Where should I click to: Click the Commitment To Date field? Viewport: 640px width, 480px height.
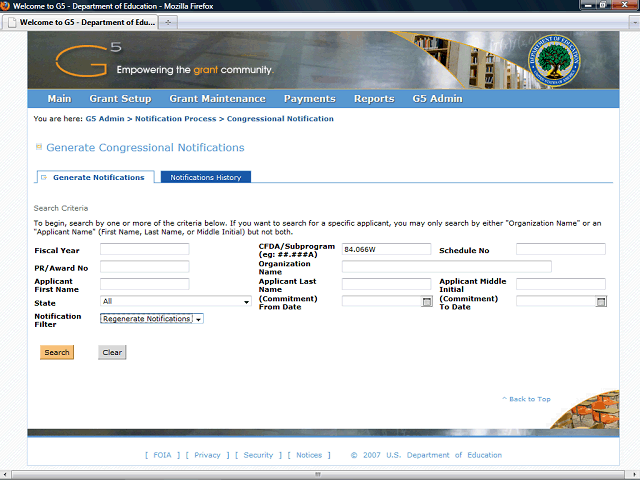click(x=556, y=302)
